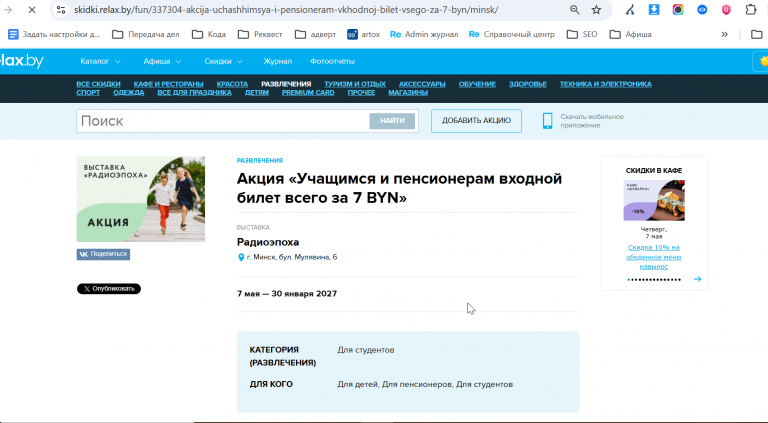Open 'Задать настройки д...' bookmark

coord(54,34)
